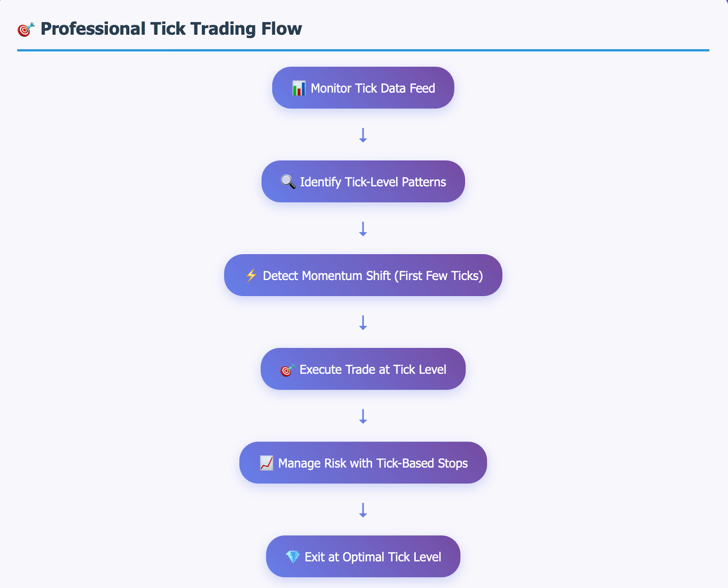Screen dimensions: 728x588
Task: Click the blue divider line under the title
Action: click(363, 50)
